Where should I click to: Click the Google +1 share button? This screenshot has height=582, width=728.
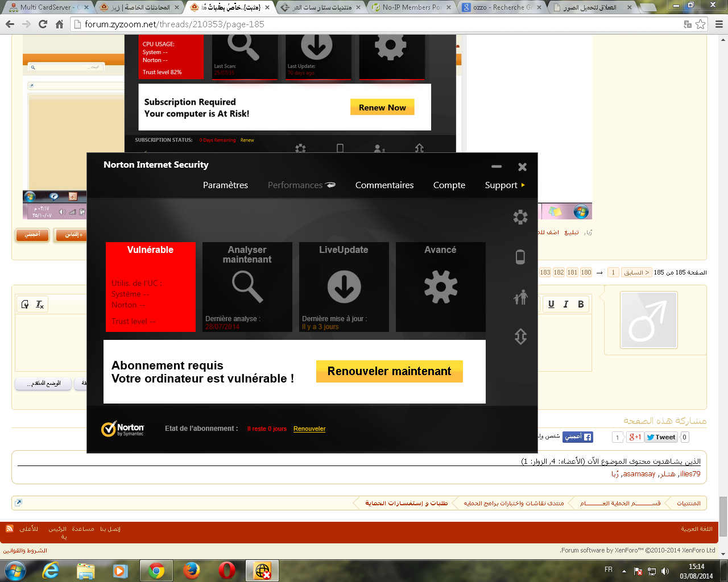click(x=634, y=437)
